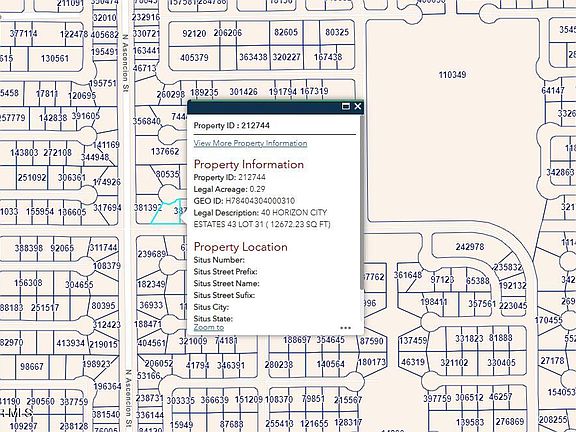Select parcel 303335
Image resolution: width=576 pixels, height=432 pixels.
[181, 400]
